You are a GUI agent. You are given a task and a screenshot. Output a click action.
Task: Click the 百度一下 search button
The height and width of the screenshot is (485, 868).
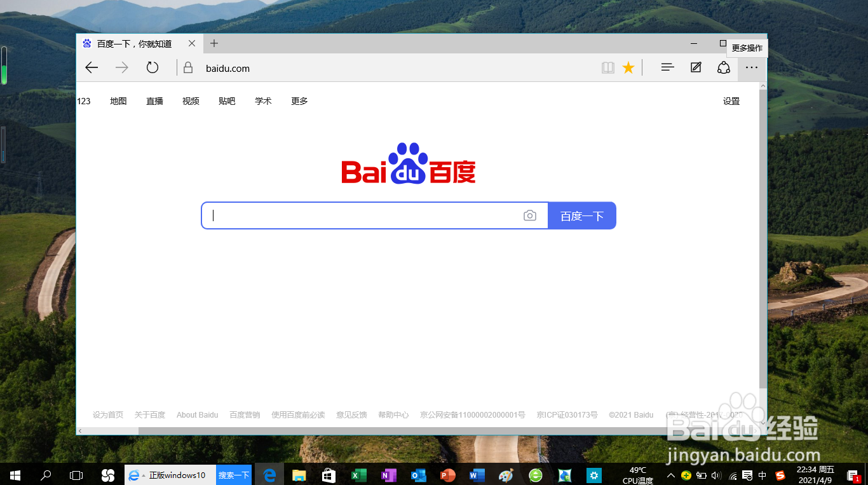(x=581, y=215)
